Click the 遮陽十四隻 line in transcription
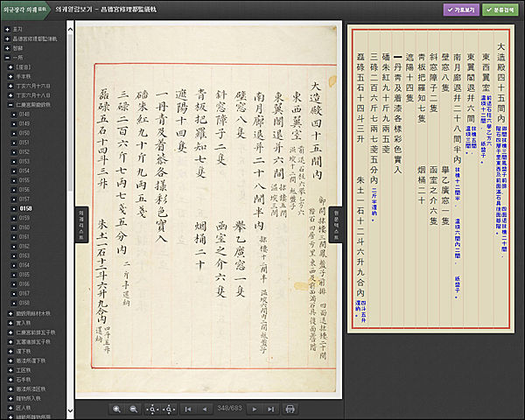The image size is (525, 420). click(409, 77)
